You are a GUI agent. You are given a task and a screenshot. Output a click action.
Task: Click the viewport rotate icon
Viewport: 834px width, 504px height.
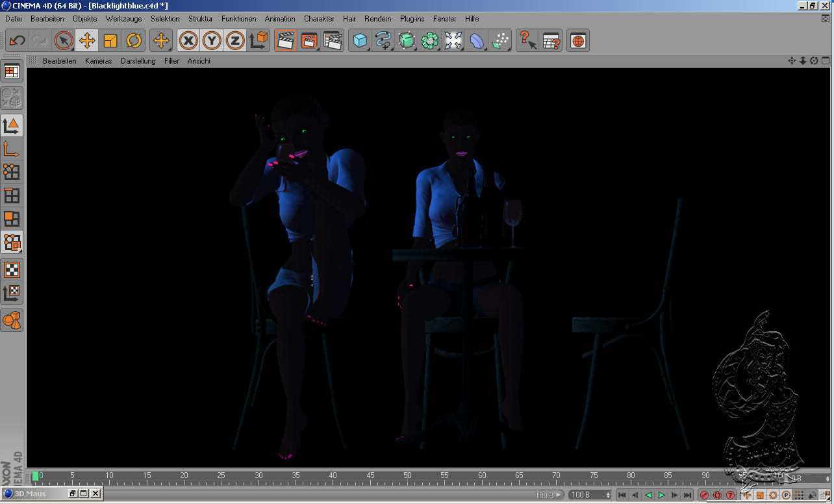coord(814,60)
